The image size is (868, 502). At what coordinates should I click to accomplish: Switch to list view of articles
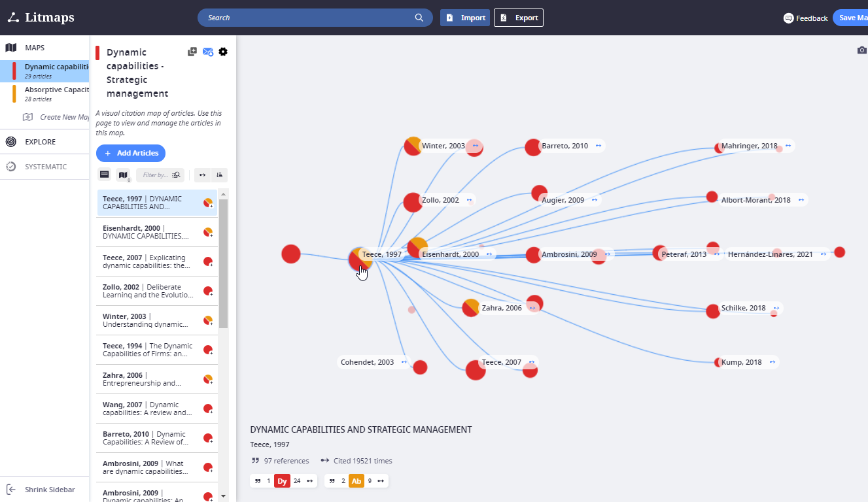(x=104, y=175)
